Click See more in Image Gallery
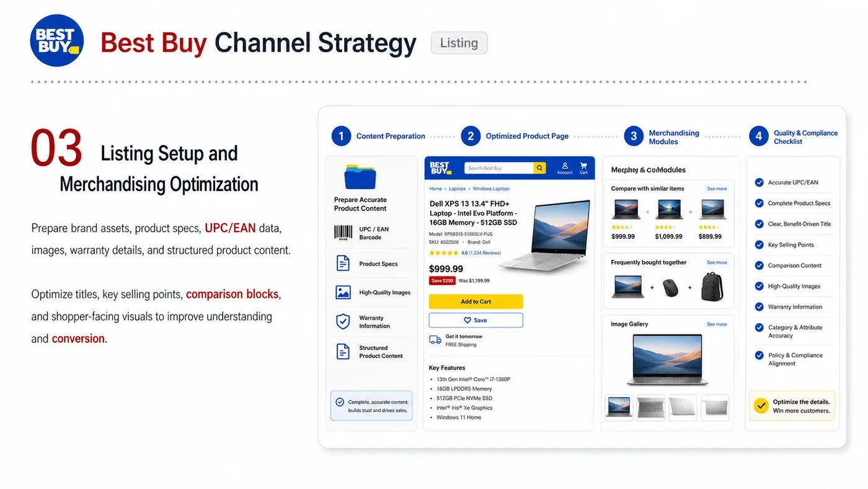The width and height of the screenshot is (868, 489). 717,324
